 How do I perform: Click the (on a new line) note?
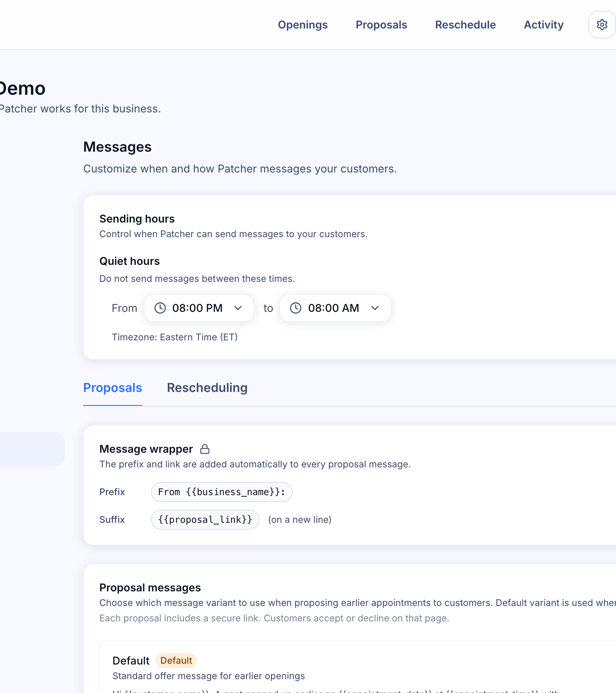tap(300, 520)
